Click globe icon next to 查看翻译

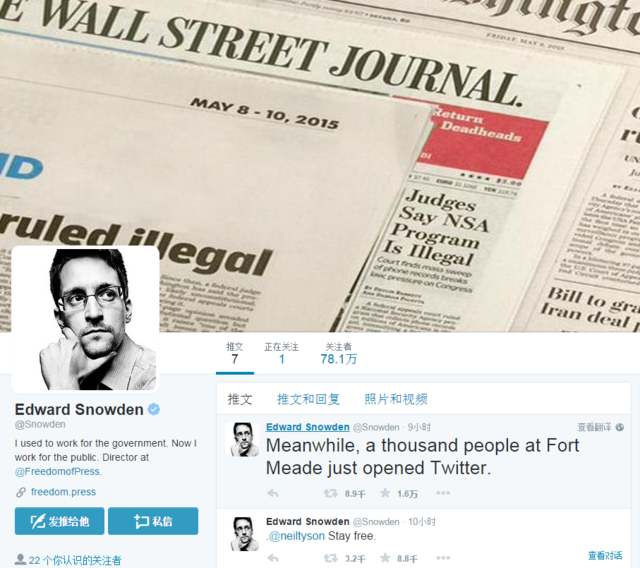(619, 427)
